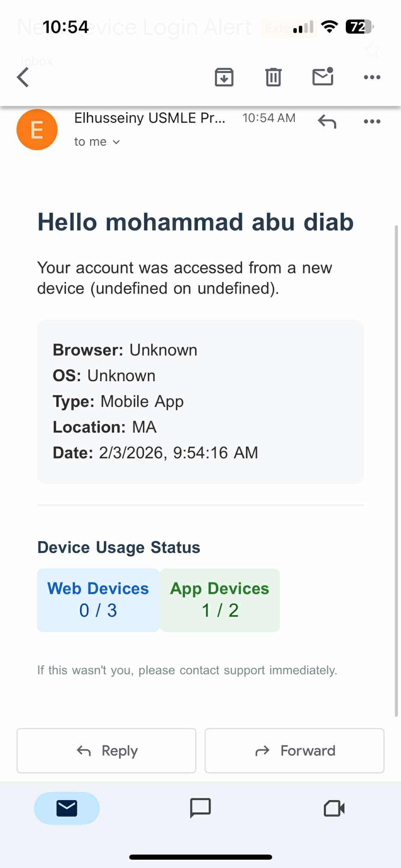Tap sender name Elhusseiny USMLE Pr...

coord(150,118)
